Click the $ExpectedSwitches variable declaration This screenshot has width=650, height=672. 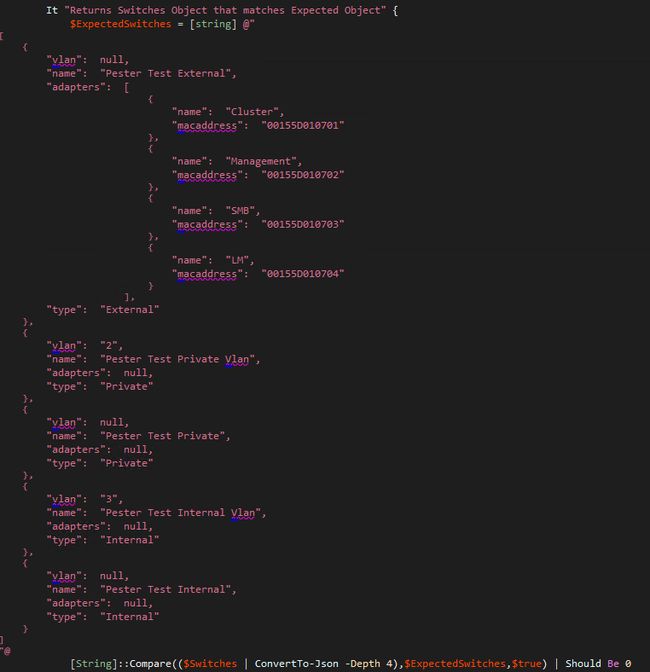[x=120, y=24]
